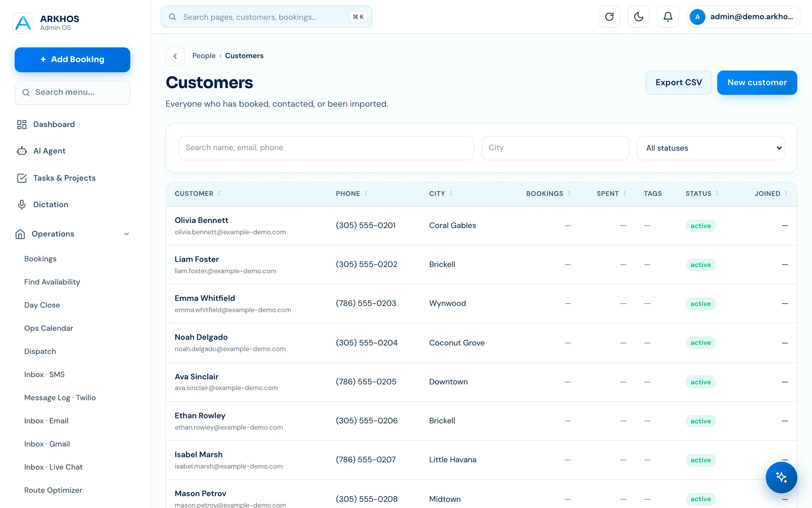
Task: Click the Operations house icon
Action: pos(20,234)
